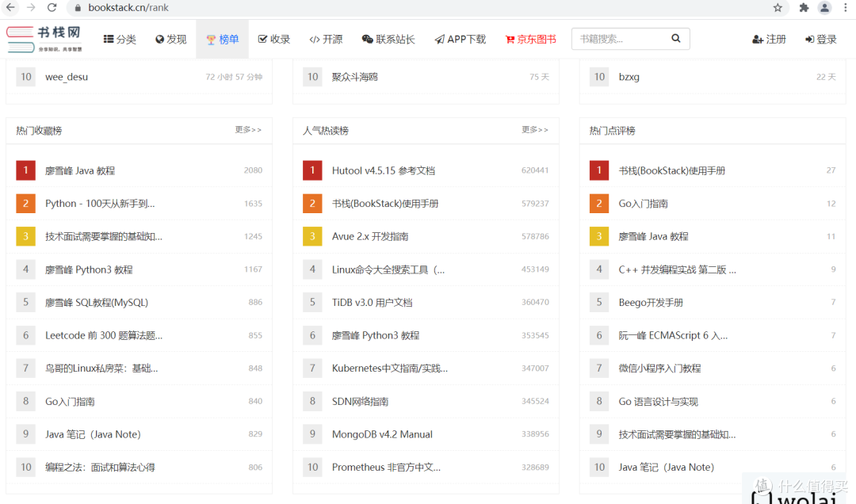Click 更多>> in the 热门收藏榜 panel
856x504 pixels.
coord(248,130)
